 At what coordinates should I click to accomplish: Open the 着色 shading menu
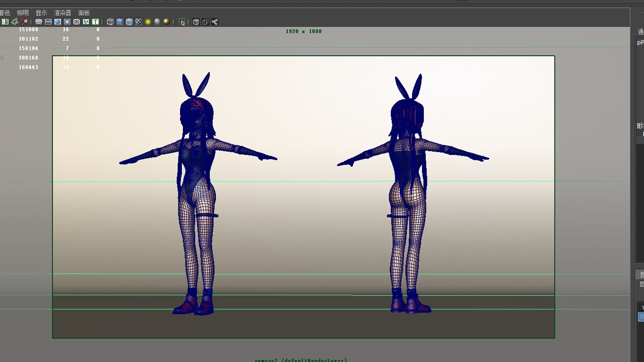(5, 13)
